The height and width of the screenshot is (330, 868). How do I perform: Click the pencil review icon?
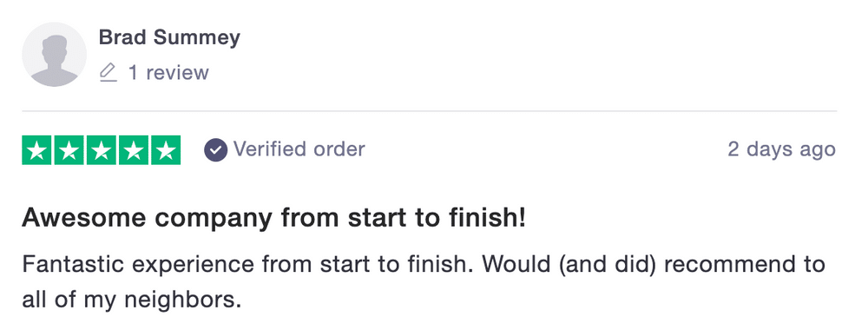click(x=108, y=73)
